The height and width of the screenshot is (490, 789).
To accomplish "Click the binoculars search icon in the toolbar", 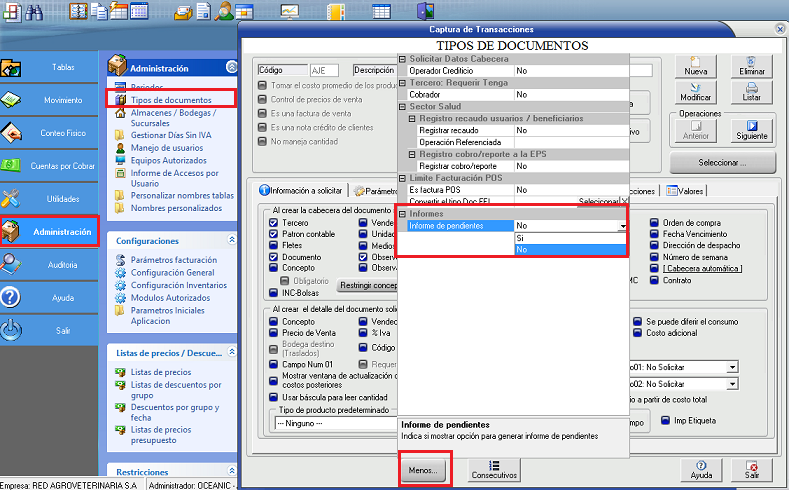I will click(x=33, y=12).
